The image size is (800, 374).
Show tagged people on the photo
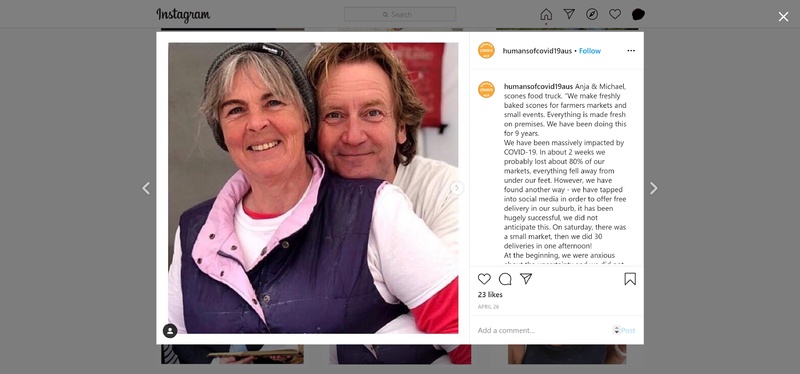pos(170,331)
